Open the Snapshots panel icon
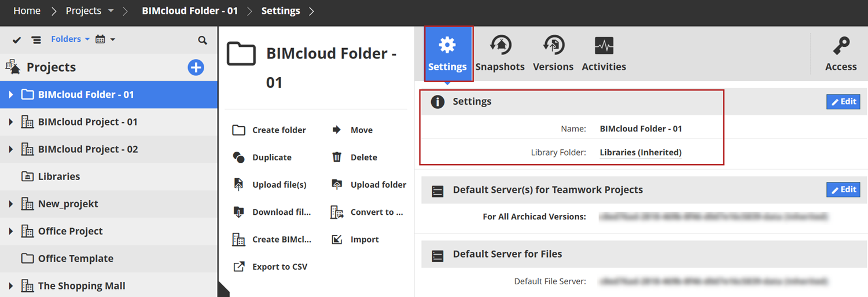The image size is (868, 297). 500,45
